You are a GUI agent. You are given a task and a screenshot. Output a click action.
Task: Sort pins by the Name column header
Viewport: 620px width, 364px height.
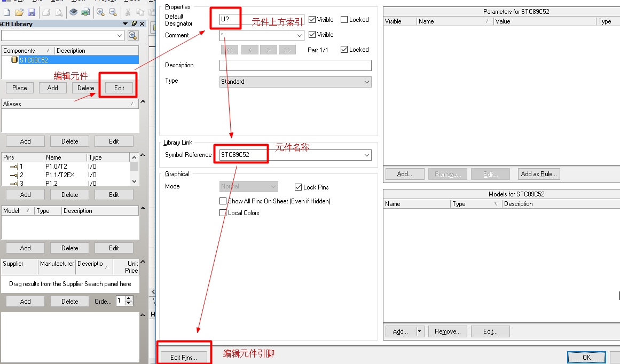coord(65,157)
